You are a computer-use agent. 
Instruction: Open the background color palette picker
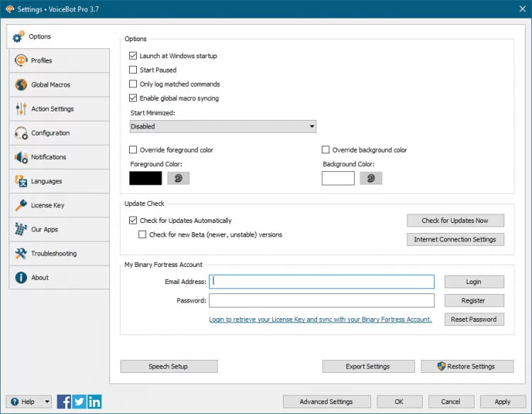pyautogui.click(x=370, y=178)
